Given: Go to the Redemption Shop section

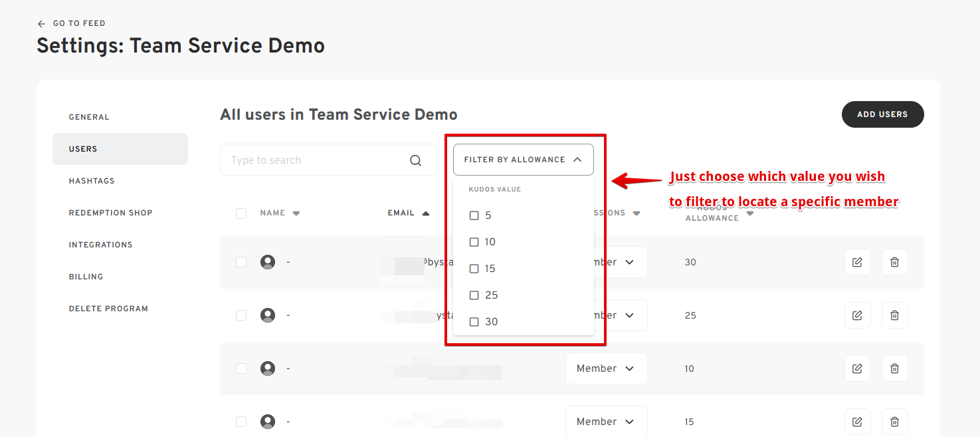Looking at the screenshot, I should coord(110,213).
